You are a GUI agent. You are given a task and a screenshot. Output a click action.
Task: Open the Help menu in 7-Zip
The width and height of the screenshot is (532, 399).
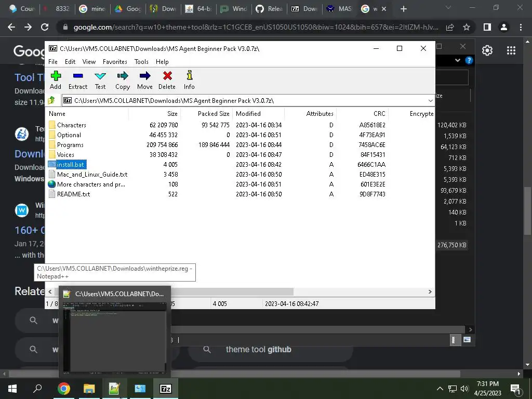tap(162, 62)
